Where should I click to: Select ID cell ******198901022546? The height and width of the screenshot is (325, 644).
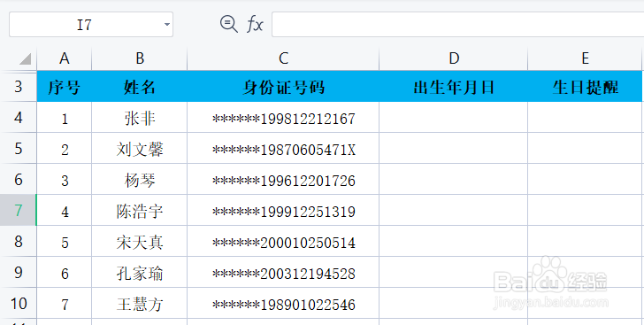(x=283, y=303)
